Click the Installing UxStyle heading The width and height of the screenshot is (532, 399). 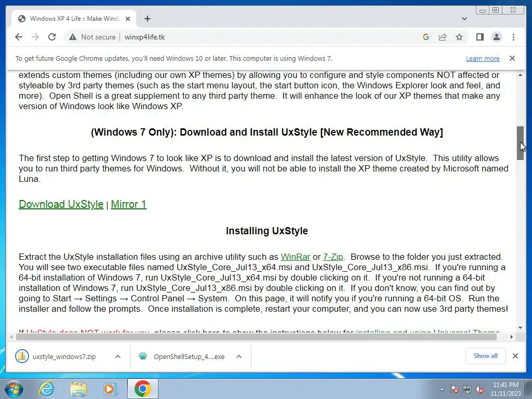[267, 231]
